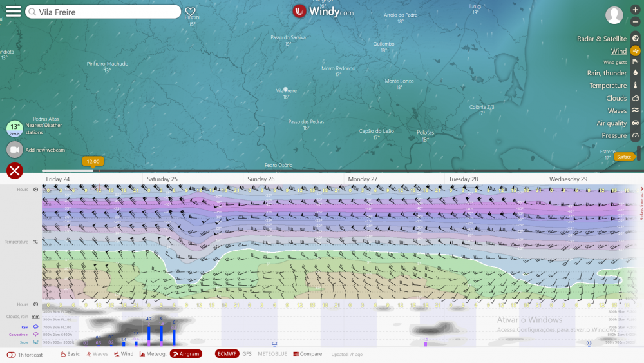The width and height of the screenshot is (644, 363).
Task: Add Vila Freire to favorites with heart icon
Action: tap(190, 12)
